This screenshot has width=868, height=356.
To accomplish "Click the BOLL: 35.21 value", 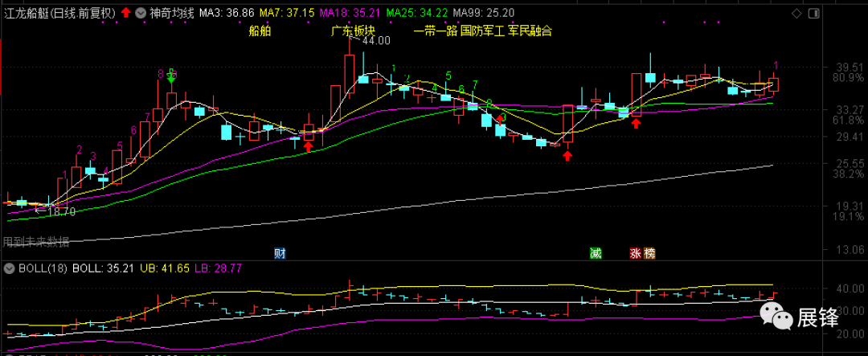I will [x=104, y=268].
